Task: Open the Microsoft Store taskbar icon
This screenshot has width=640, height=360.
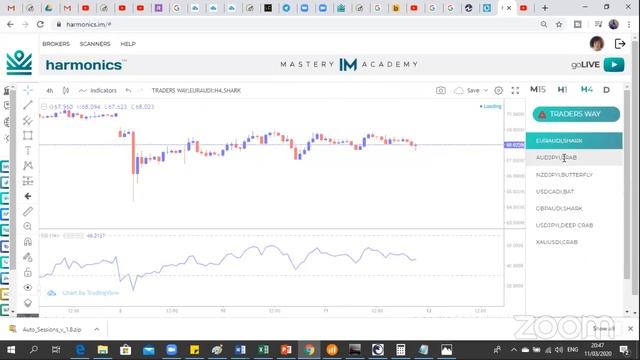Action: [125, 350]
